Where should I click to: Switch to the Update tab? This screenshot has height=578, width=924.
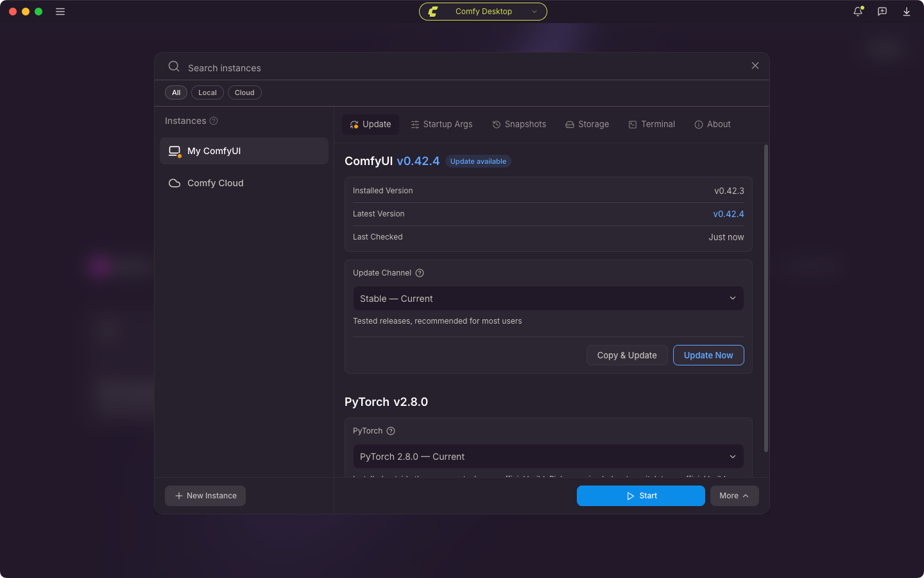pos(370,125)
